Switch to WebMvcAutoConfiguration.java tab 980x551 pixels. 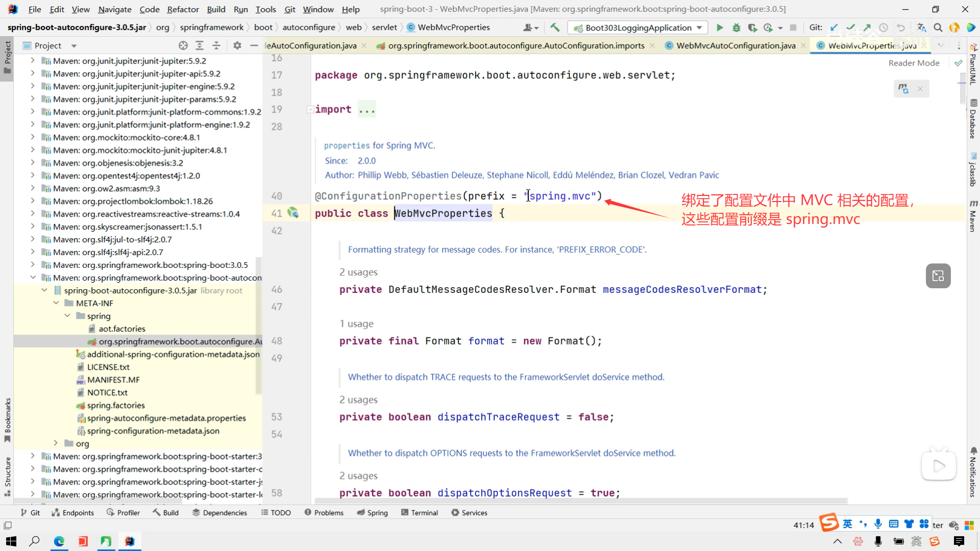pyautogui.click(x=736, y=45)
